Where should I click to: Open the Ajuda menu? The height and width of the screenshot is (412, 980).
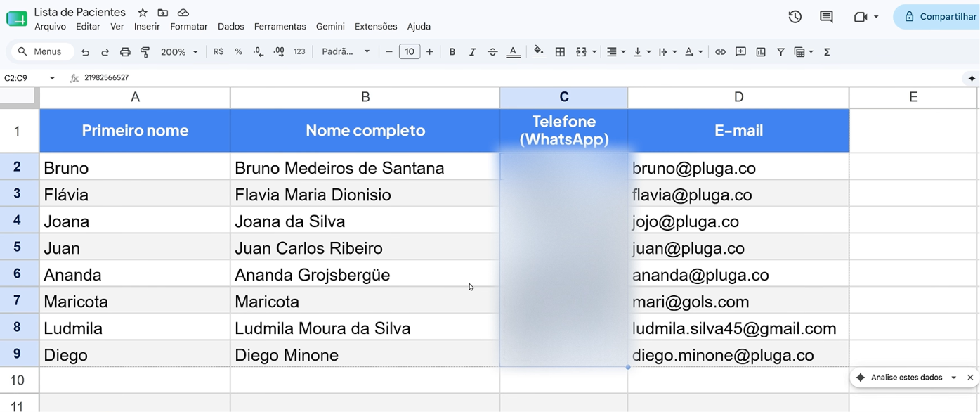click(x=419, y=27)
